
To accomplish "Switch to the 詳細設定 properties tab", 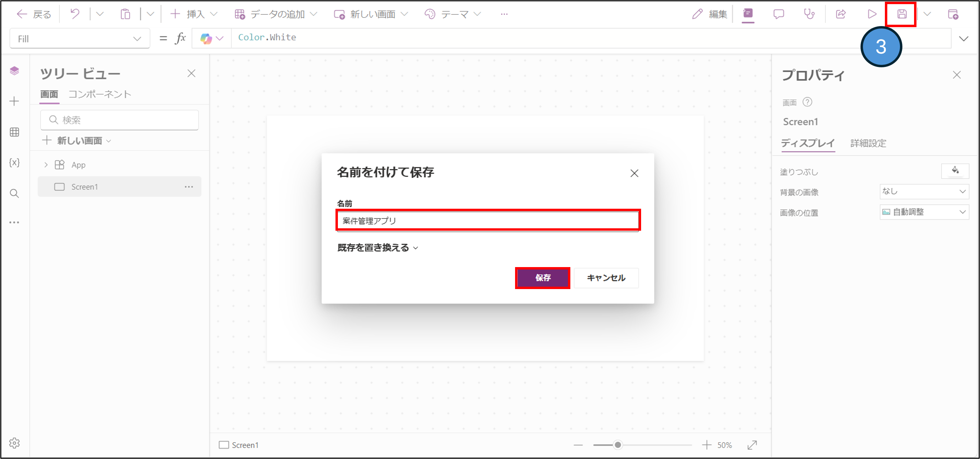I will click(x=868, y=144).
